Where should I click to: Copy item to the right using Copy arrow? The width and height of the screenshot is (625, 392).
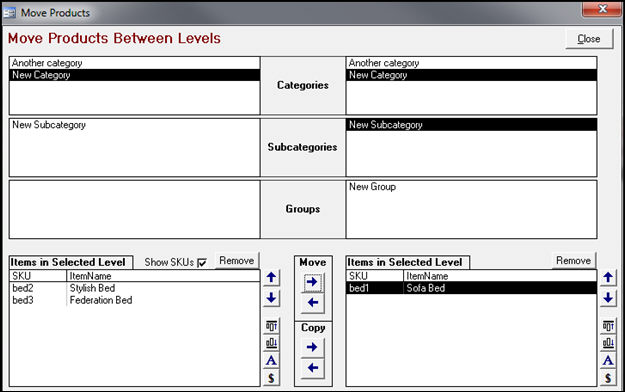[x=312, y=347]
